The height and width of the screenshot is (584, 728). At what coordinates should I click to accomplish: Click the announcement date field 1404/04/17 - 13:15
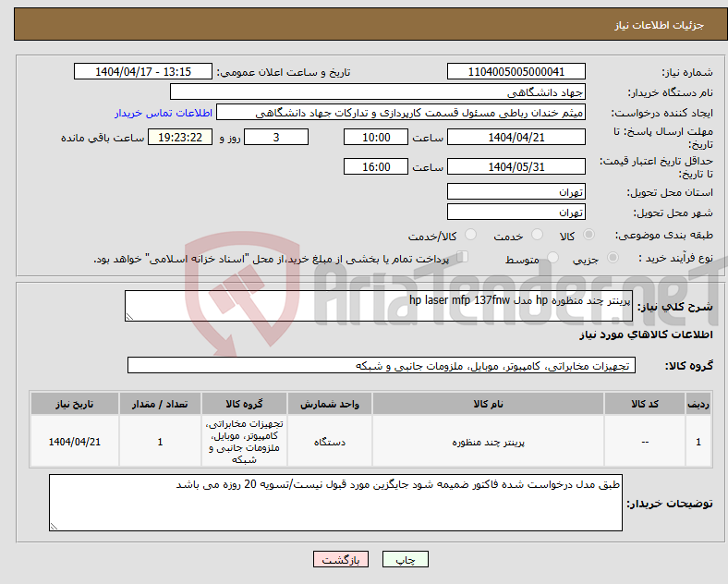click(x=143, y=71)
